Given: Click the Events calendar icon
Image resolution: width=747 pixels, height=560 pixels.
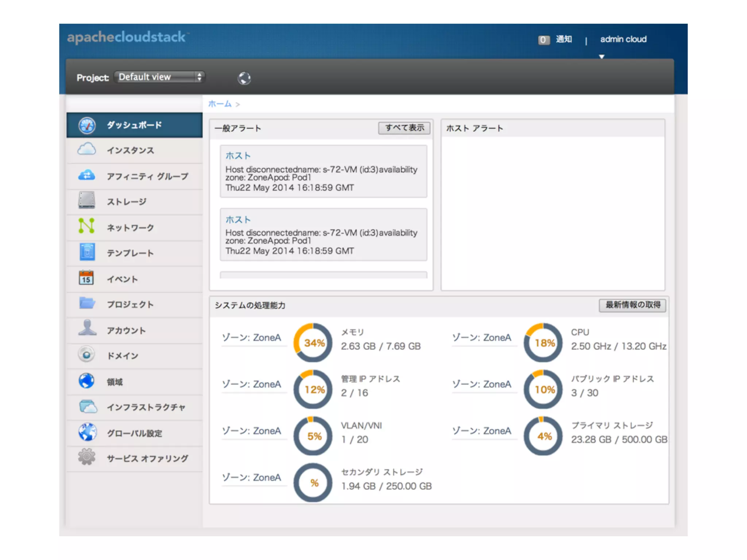Looking at the screenshot, I should pyautogui.click(x=86, y=278).
